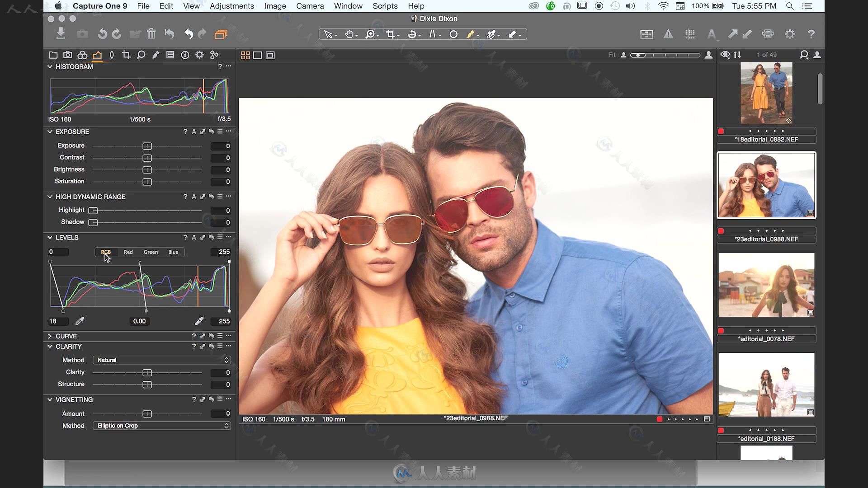868x488 pixels.
Task: Toggle the compare view icon
Action: pos(270,55)
